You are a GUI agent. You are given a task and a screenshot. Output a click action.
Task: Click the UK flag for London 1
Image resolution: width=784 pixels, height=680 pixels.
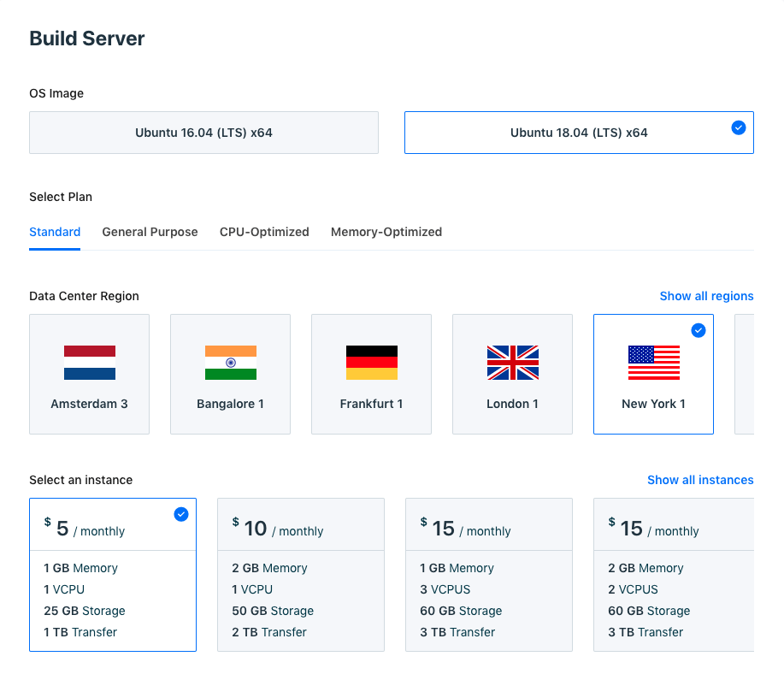click(512, 362)
